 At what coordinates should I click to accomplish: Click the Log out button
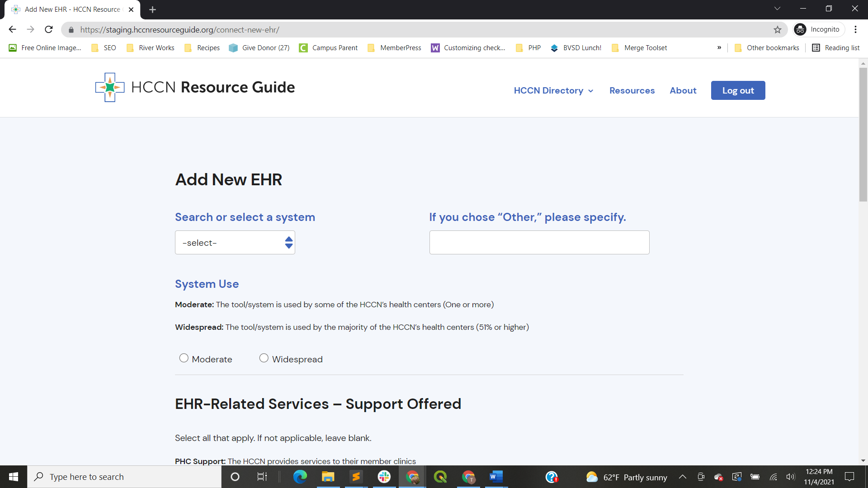tap(738, 90)
